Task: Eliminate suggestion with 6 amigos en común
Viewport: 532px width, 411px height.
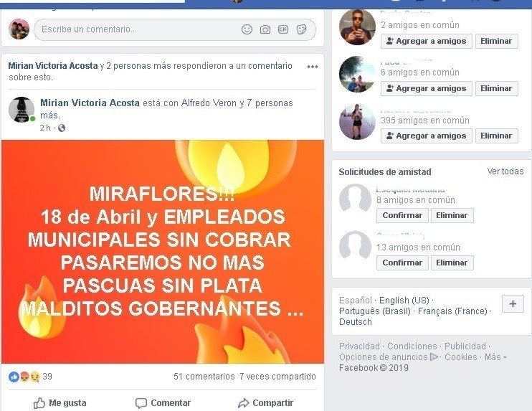Action: coord(496,88)
